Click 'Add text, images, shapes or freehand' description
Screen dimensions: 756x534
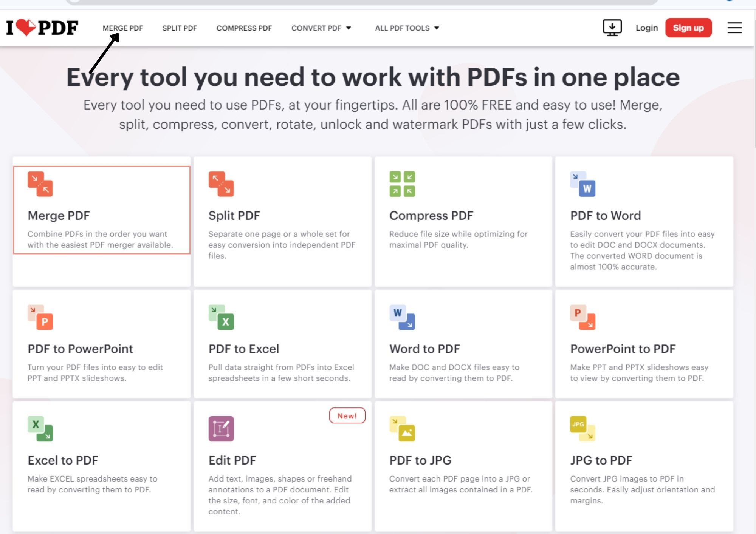(280, 495)
